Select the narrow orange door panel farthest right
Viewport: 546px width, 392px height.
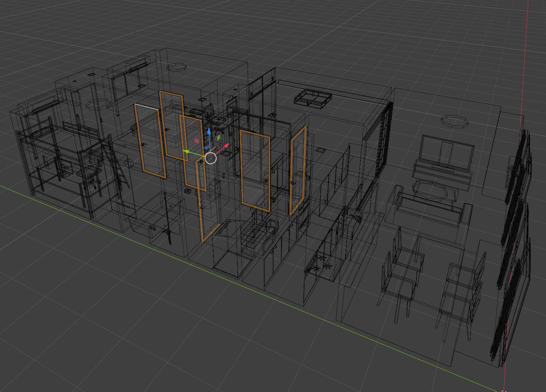(x=298, y=171)
